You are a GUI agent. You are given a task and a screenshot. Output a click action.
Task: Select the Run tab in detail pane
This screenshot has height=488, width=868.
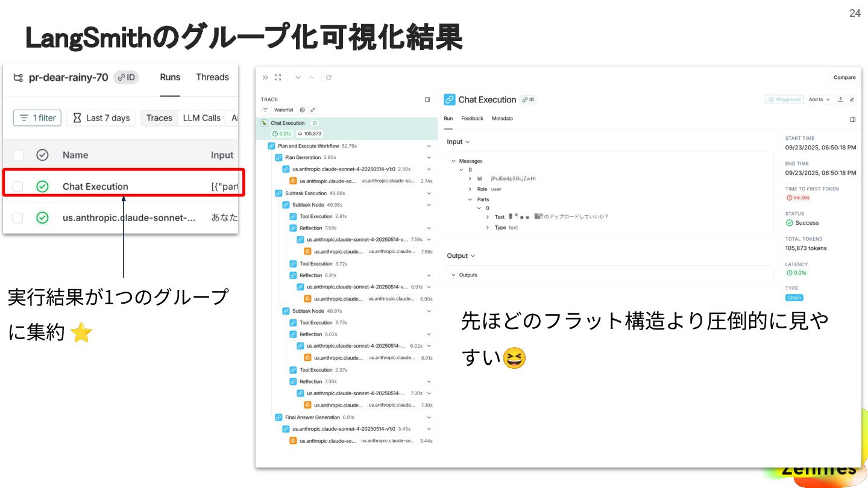[448, 119]
